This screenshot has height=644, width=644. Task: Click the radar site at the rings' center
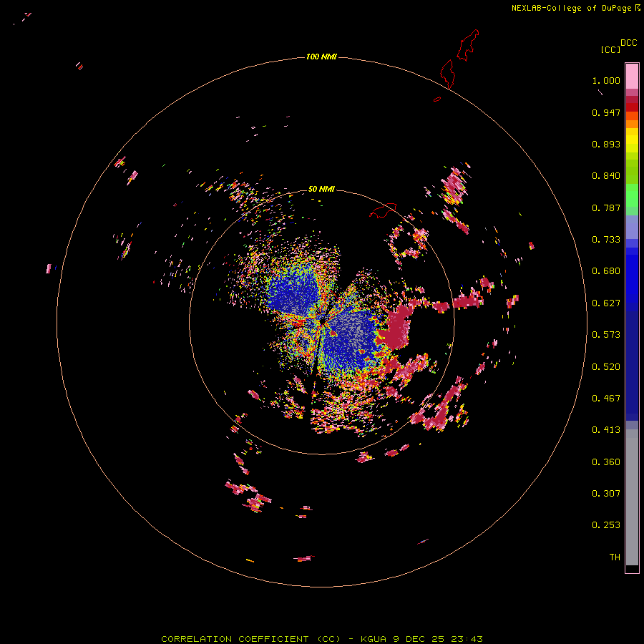(x=322, y=321)
